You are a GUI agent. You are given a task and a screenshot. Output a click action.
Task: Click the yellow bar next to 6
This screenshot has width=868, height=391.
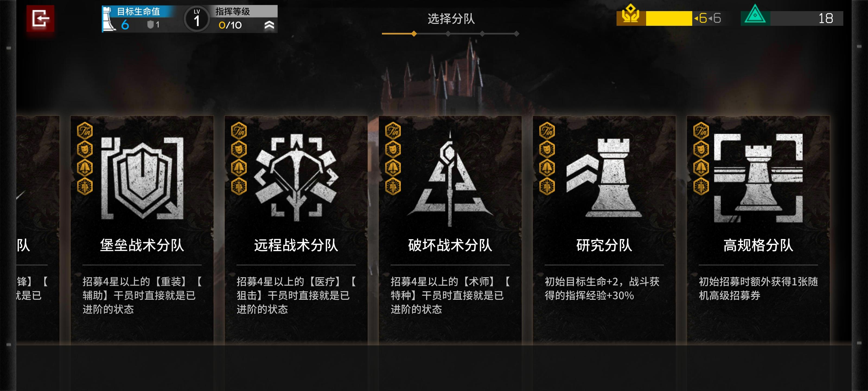click(x=669, y=18)
